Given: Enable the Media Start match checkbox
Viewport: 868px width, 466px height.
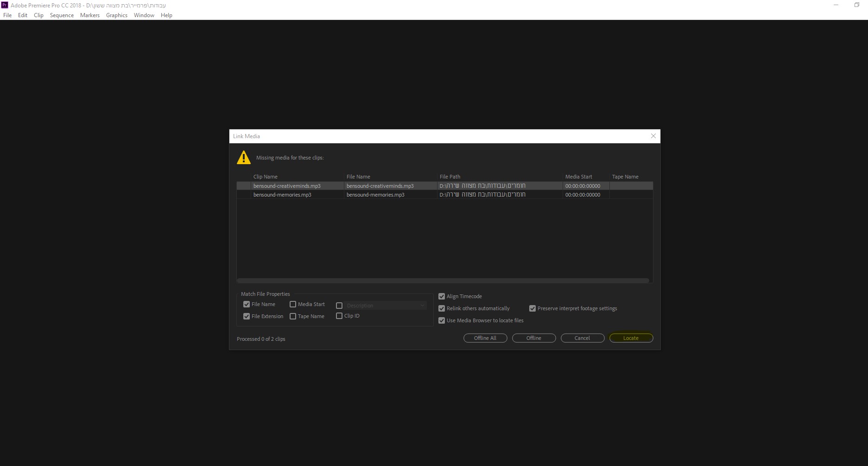Looking at the screenshot, I should [x=293, y=304].
